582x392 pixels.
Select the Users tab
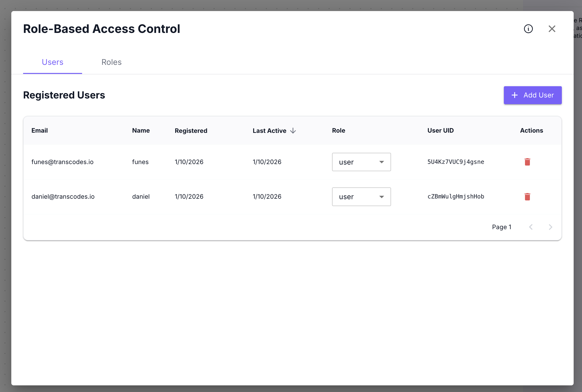click(52, 62)
